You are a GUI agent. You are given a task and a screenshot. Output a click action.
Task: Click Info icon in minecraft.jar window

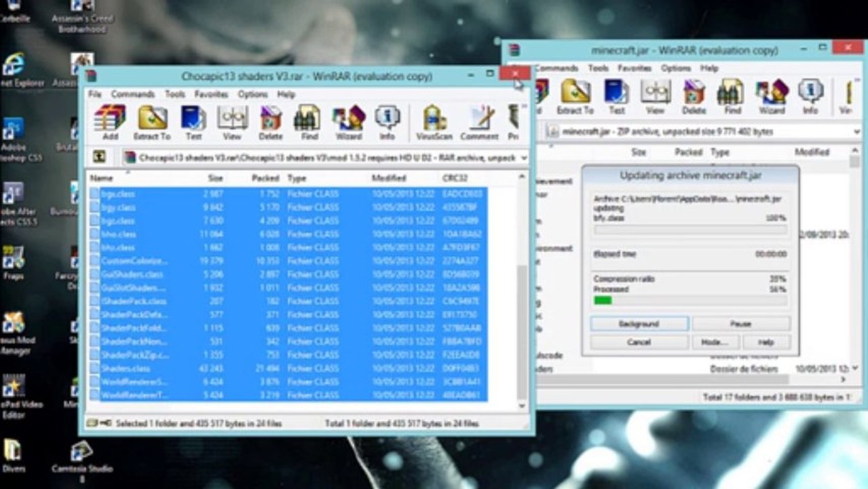coord(810,96)
